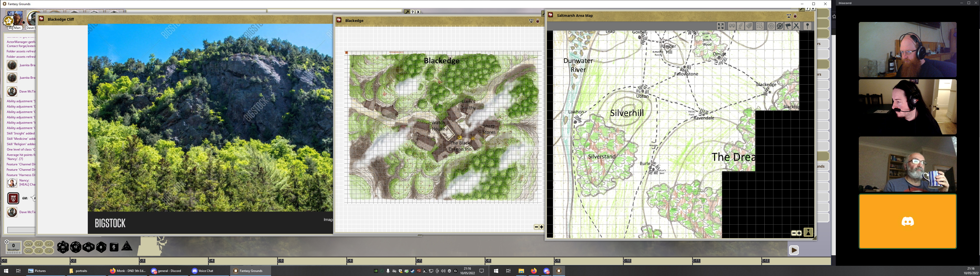Click the chat entry field in chat panel

tap(21, 230)
